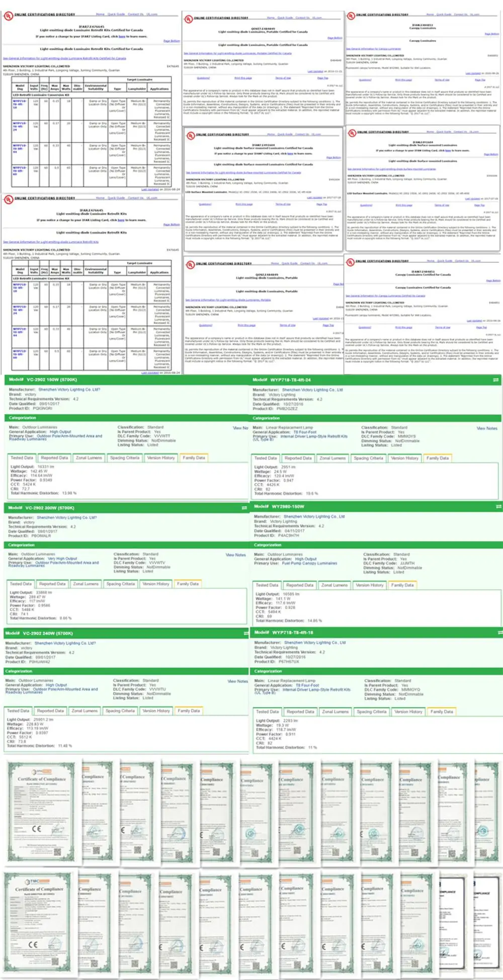This screenshot has width=503, height=980.
Task: Open Family Data tab for VC-2902 300W
Action: tap(188, 584)
